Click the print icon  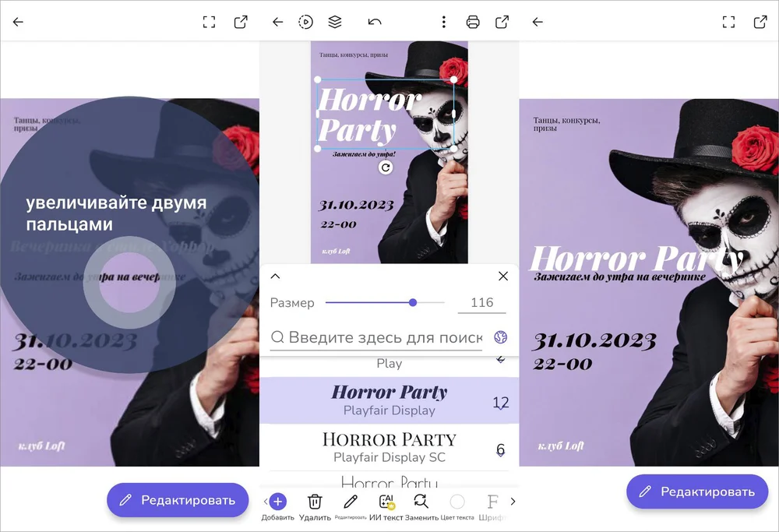point(473,22)
